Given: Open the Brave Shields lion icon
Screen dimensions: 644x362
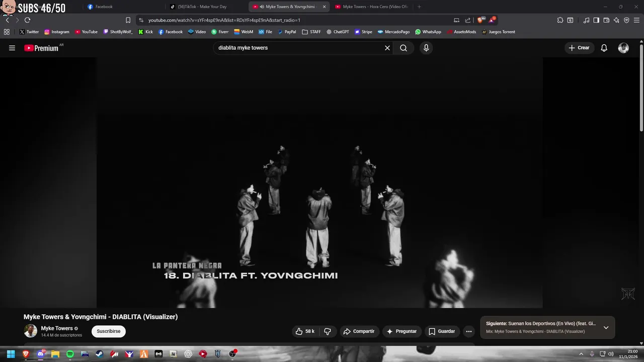Looking at the screenshot, I should 480,20.
